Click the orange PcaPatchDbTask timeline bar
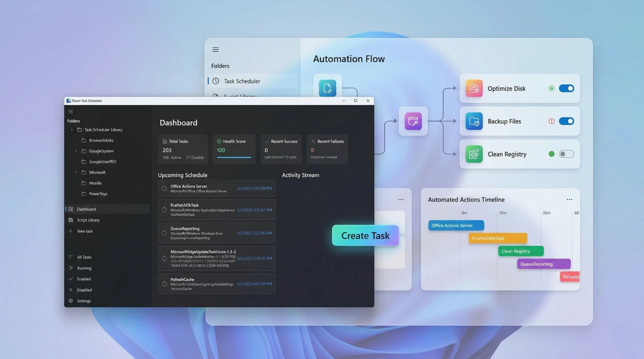This screenshot has height=359, width=644. (498, 238)
